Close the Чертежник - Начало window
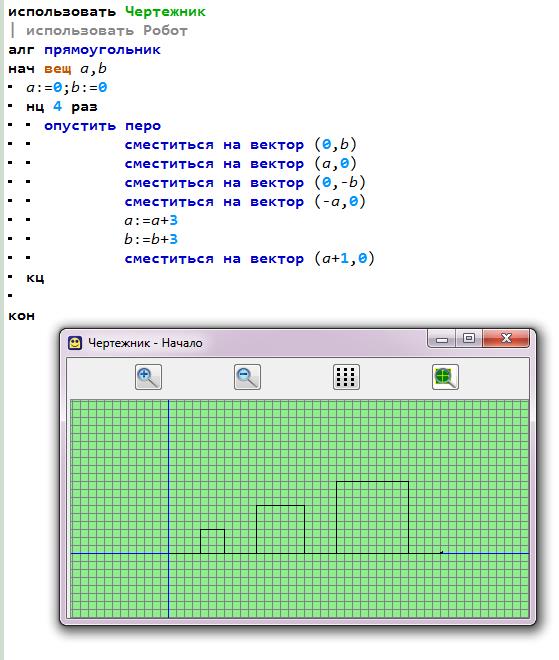Viewport: 559px width, 660px height. pyautogui.click(x=506, y=338)
